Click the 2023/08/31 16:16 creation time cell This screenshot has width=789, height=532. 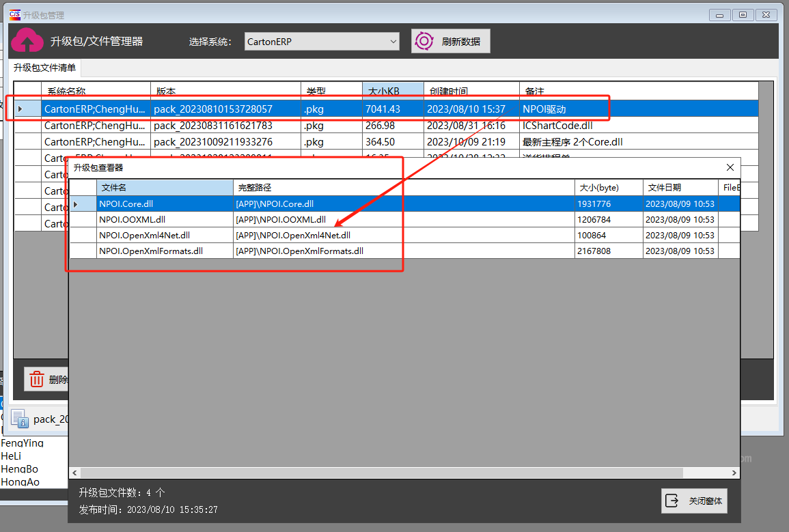pyautogui.click(x=471, y=125)
